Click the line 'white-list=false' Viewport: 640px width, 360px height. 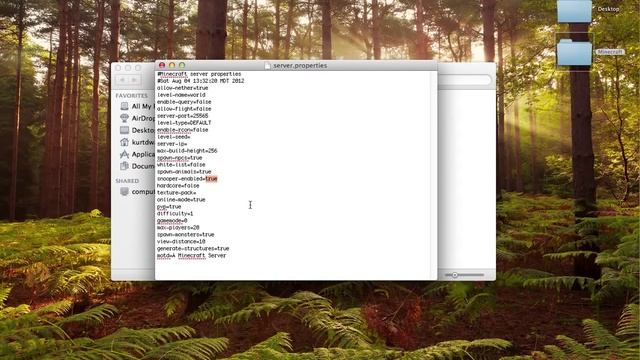(x=181, y=165)
